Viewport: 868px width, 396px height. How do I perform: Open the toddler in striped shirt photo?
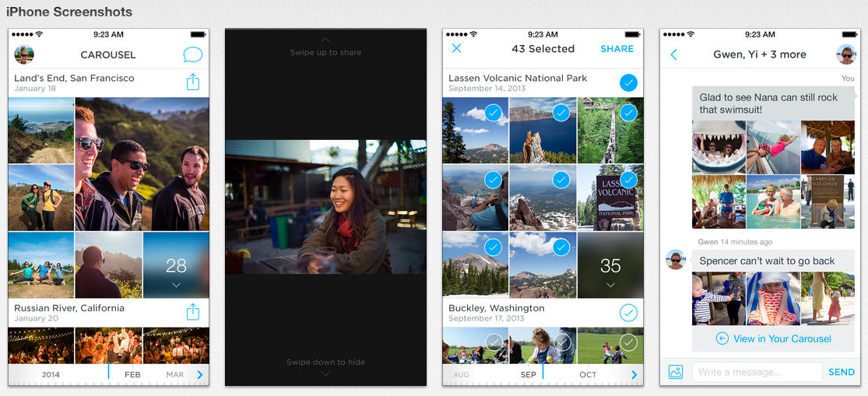coord(718,299)
